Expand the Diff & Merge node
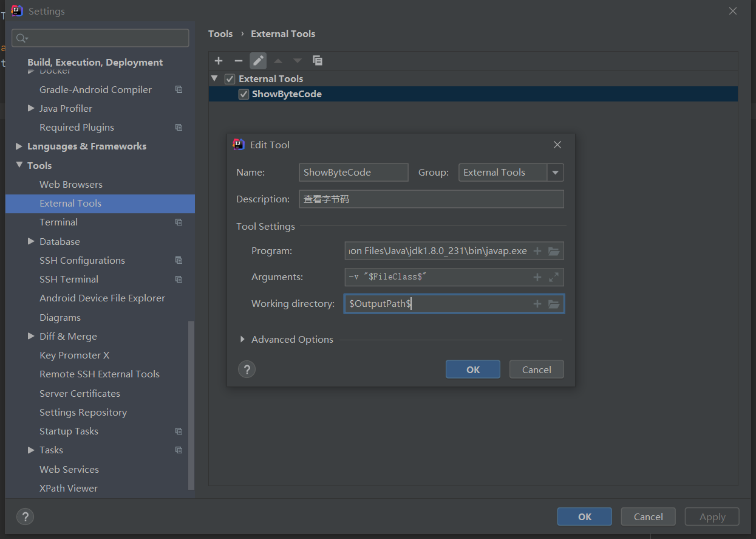The height and width of the screenshot is (539, 756). [31, 336]
